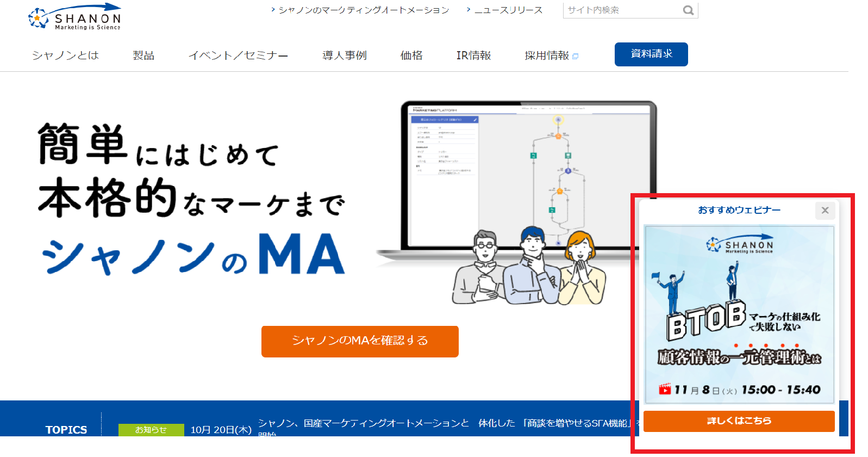Viewport: 868px width, 457px height.
Task: Open the IR情報 menu item
Action: [473, 55]
